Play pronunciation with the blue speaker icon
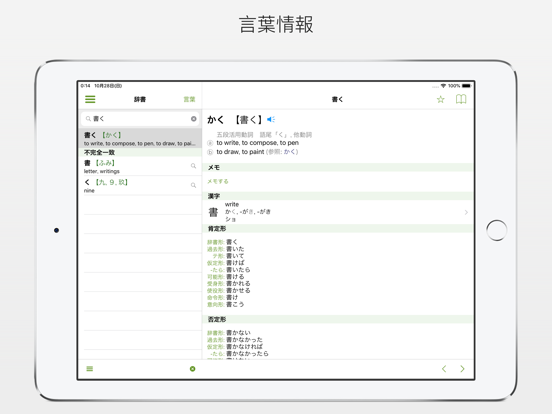Image resolution: width=552 pixels, height=414 pixels. (x=271, y=119)
